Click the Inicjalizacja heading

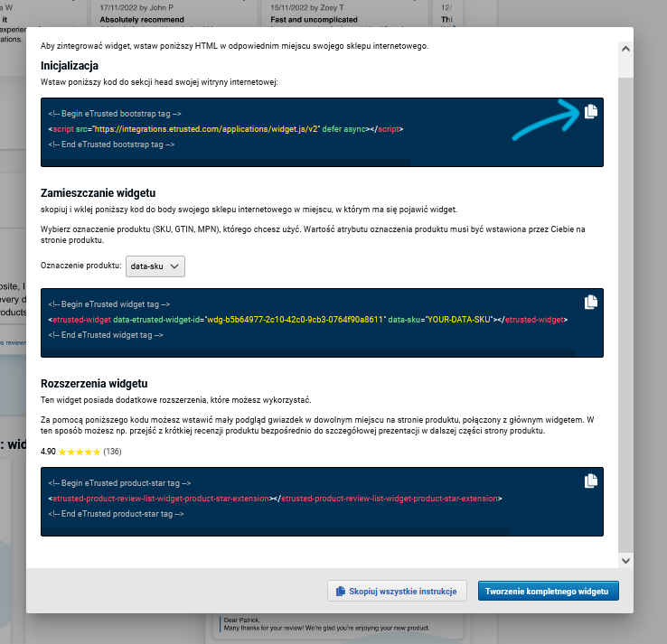pyautogui.click(x=70, y=65)
